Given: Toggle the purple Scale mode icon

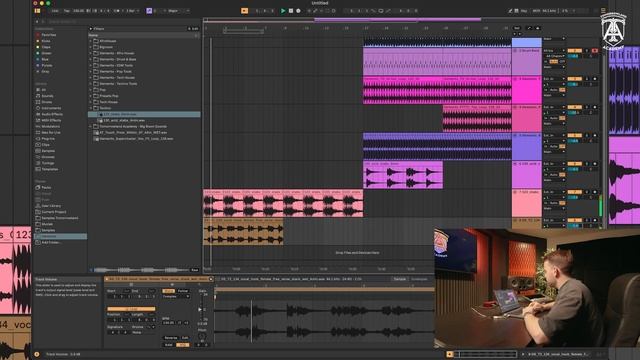Looking at the screenshot, I should 149,11.
